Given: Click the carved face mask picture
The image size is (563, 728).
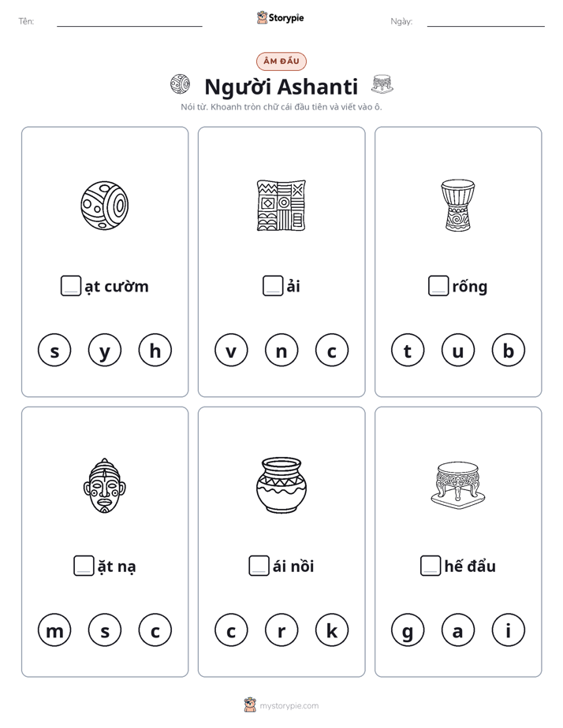Looking at the screenshot, I should coord(105,485).
